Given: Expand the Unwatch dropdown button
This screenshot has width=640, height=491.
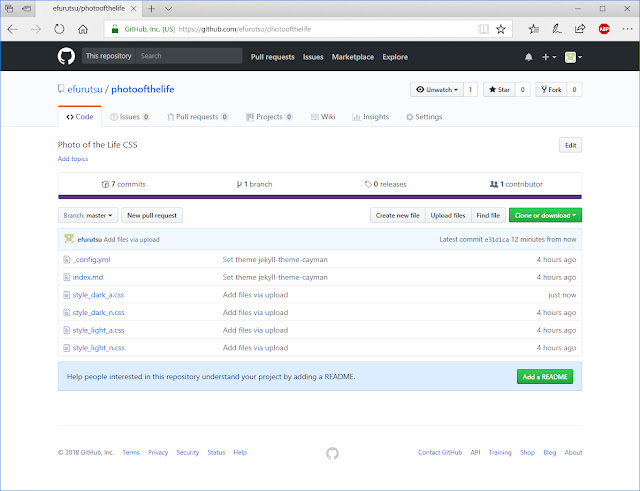Looking at the screenshot, I should click(x=437, y=89).
